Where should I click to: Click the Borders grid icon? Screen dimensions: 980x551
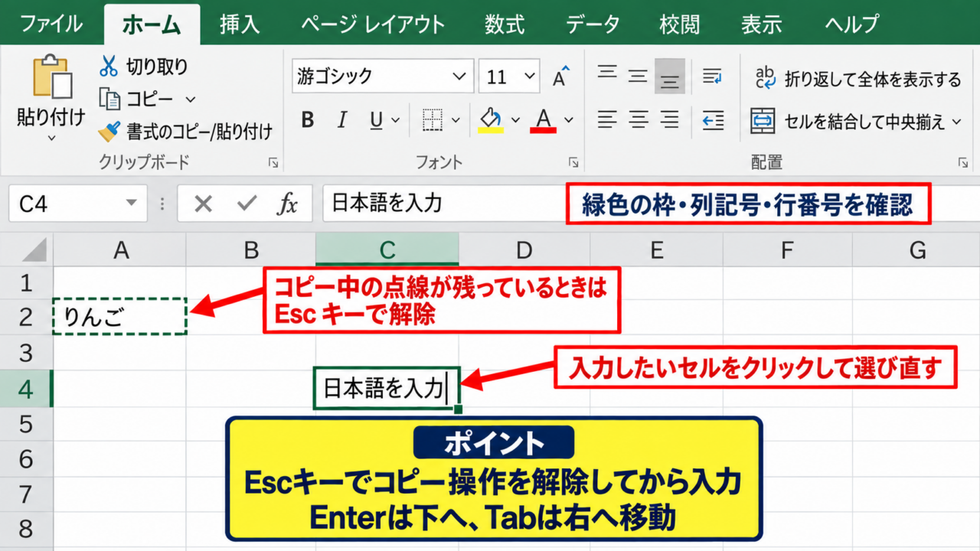click(x=433, y=120)
